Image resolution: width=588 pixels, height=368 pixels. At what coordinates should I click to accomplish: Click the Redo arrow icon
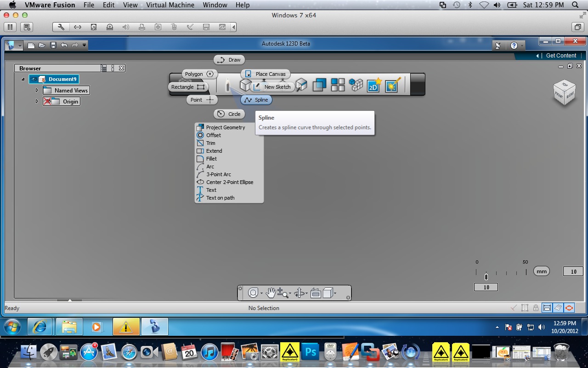(x=75, y=45)
